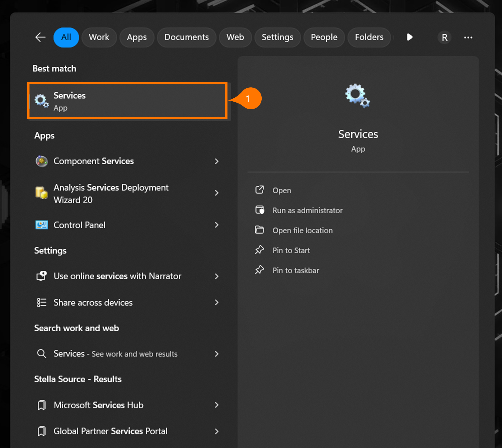Image resolution: width=502 pixels, height=448 pixels.
Task: Switch to the Work filter tab
Action: coord(99,37)
